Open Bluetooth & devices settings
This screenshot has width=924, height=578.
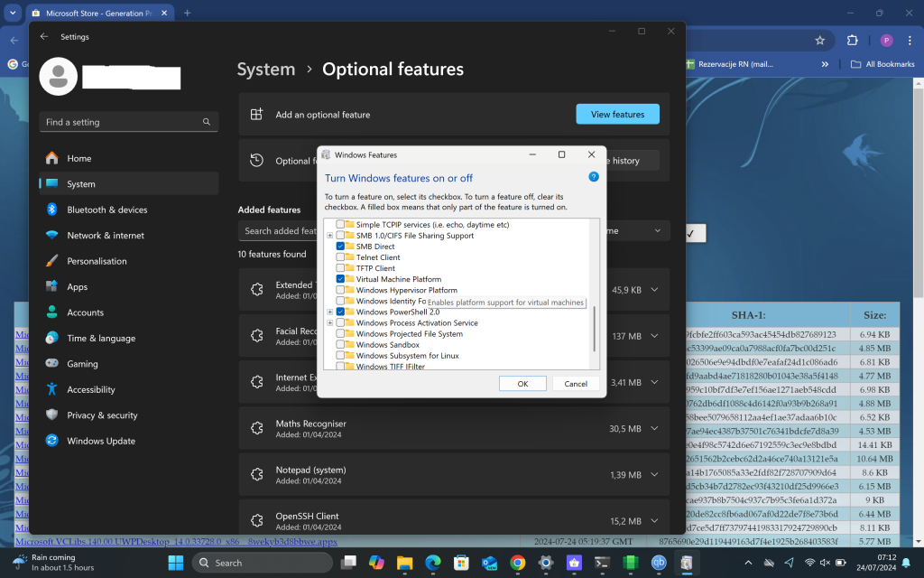tap(106, 210)
